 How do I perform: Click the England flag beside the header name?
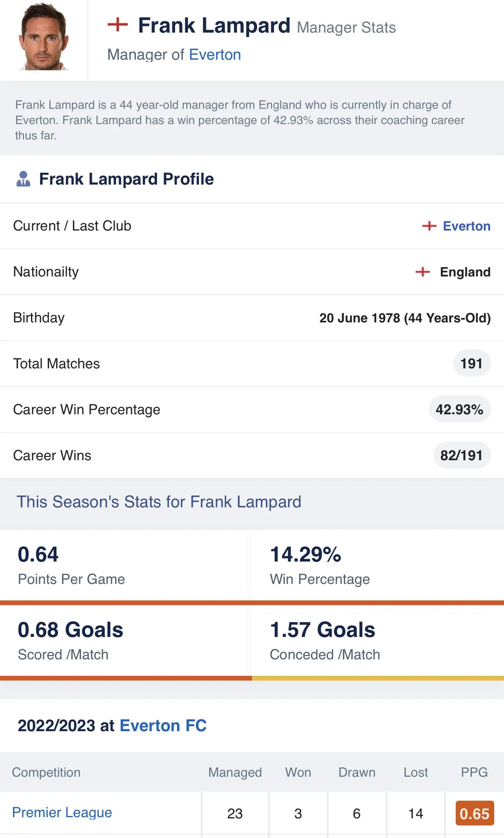[118, 25]
